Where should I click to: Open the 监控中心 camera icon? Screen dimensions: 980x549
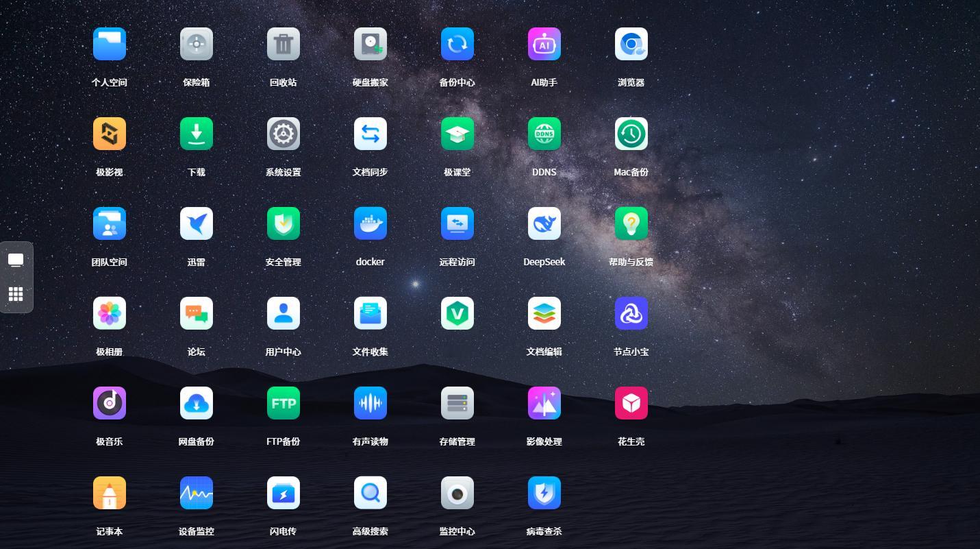point(457,493)
